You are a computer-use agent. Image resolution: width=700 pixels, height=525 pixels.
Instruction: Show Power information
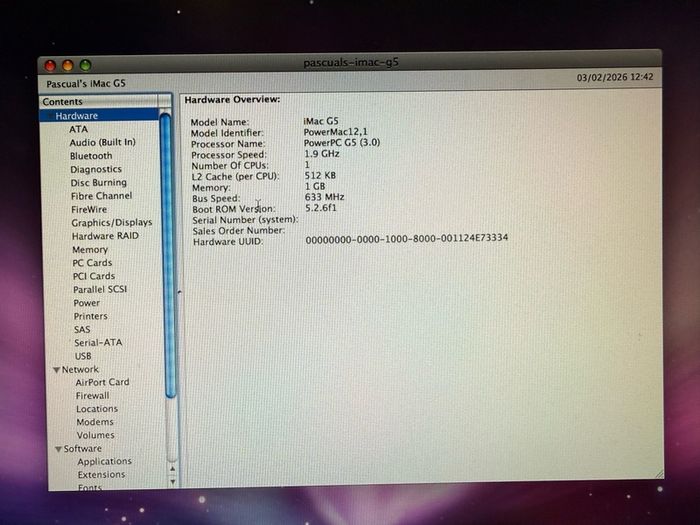[x=87, y=303]
